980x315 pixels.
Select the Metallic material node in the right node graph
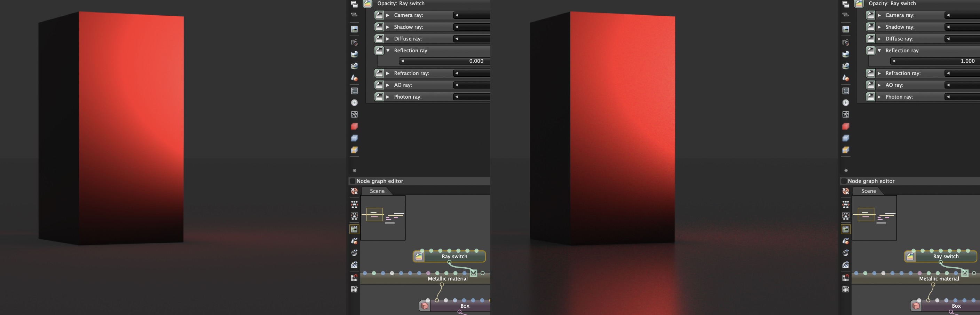[x=916, y=279]
